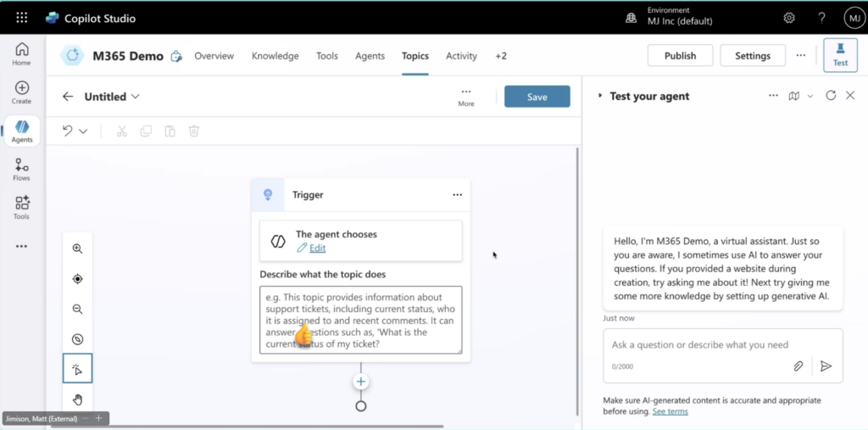
Task: Add a node with the plus button
Action: [361, 382]
